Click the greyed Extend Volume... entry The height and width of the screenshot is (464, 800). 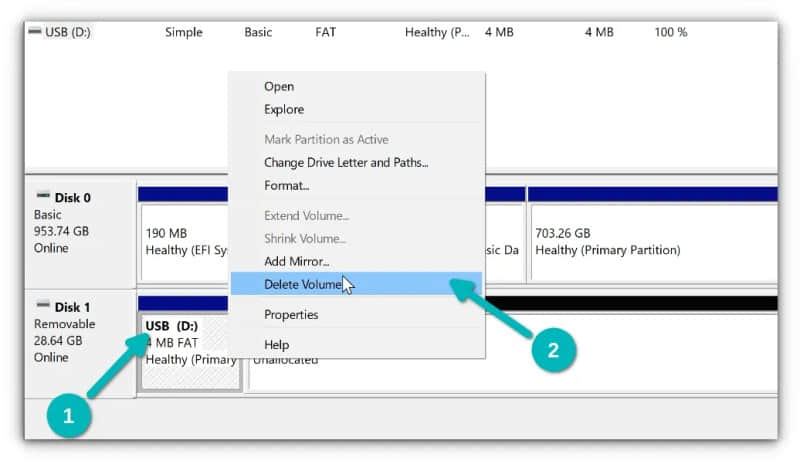(306, 215)
